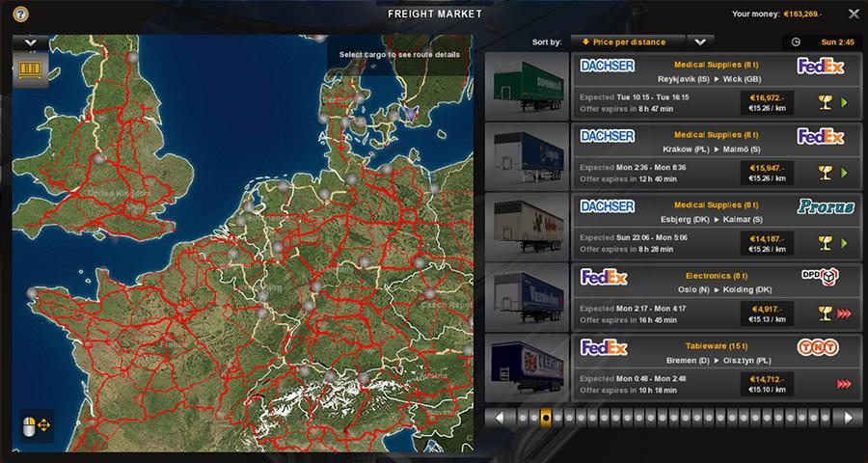This screenshot has height=463, width=868.
Task: Select the second page dot in pager
Action: pyautogui.click(x=533, y=418)
